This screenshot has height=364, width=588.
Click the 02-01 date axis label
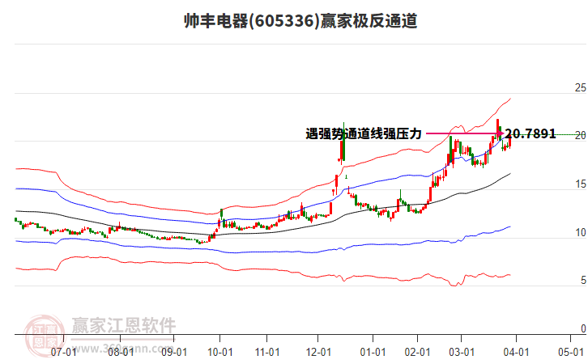(417, 352)
